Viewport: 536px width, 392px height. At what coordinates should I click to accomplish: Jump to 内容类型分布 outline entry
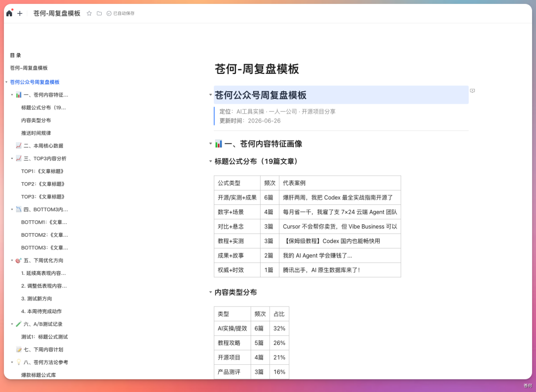(36, 120)
